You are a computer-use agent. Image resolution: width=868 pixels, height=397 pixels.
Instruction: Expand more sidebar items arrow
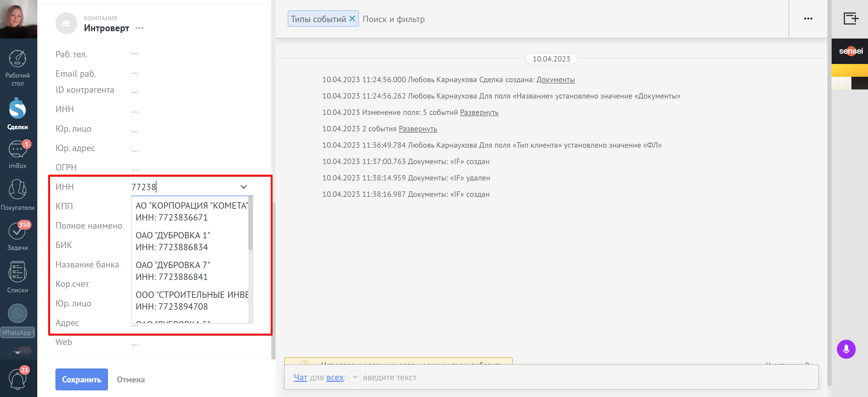click(18, 352)
